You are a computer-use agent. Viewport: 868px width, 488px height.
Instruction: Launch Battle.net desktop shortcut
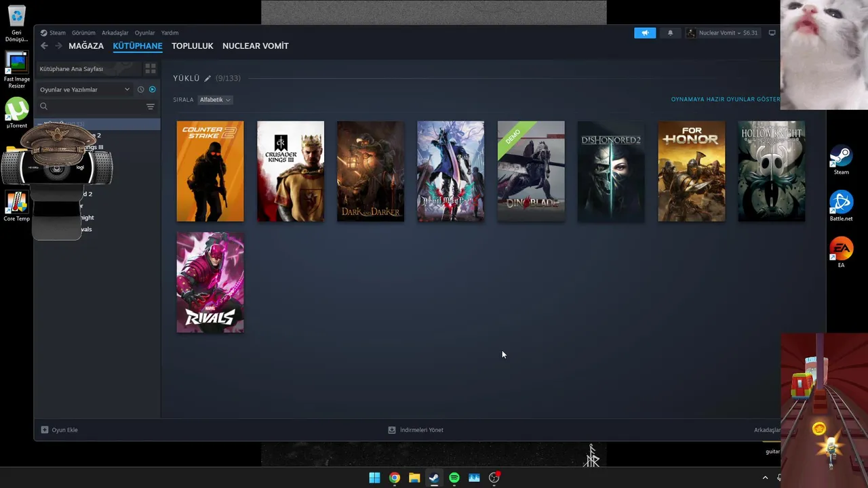[841, 207]
